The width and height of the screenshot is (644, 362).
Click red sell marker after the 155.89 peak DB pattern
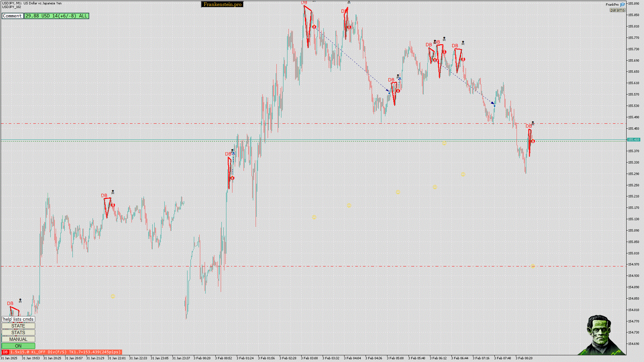click(314, 27)
